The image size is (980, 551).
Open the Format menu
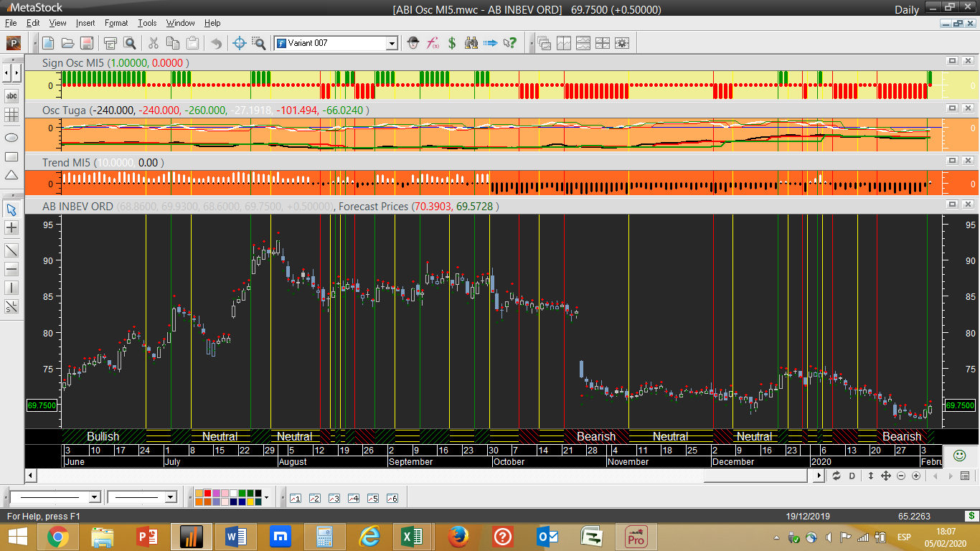pyautogui.click(x=116, y=23)
